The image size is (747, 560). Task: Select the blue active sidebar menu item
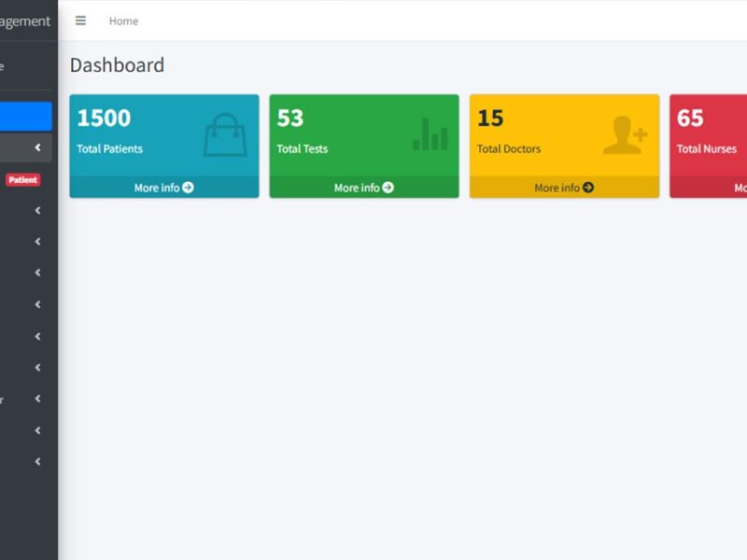click(x=25, y=117)
